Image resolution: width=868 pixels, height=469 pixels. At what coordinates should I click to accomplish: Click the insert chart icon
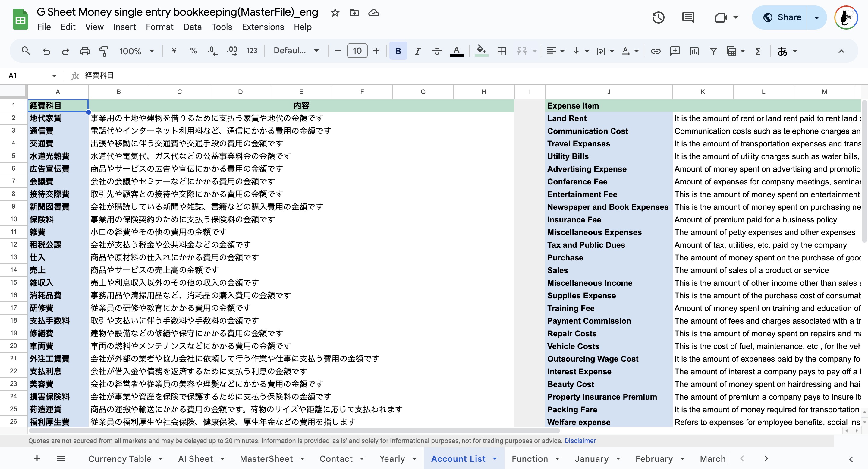pos(694,51)
